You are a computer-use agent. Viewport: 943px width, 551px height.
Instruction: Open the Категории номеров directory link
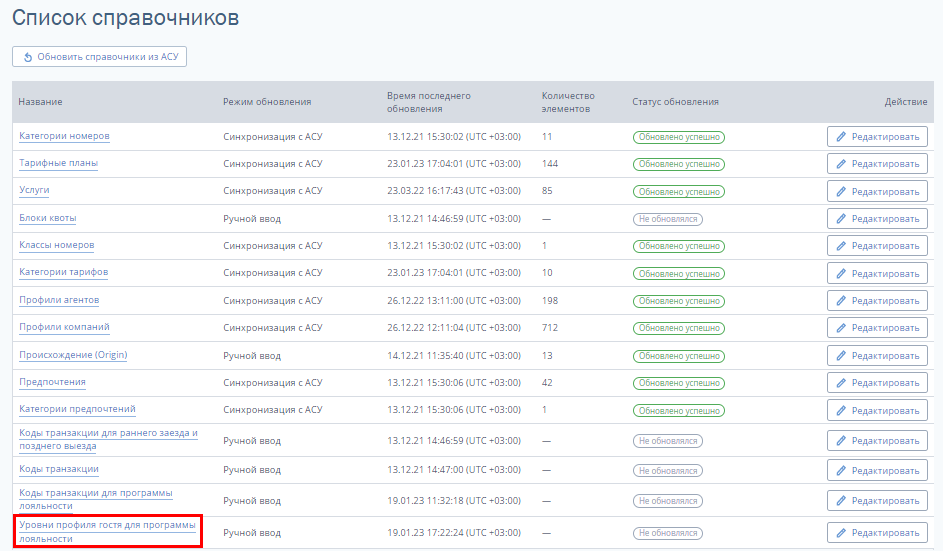(x=64, y=136)
